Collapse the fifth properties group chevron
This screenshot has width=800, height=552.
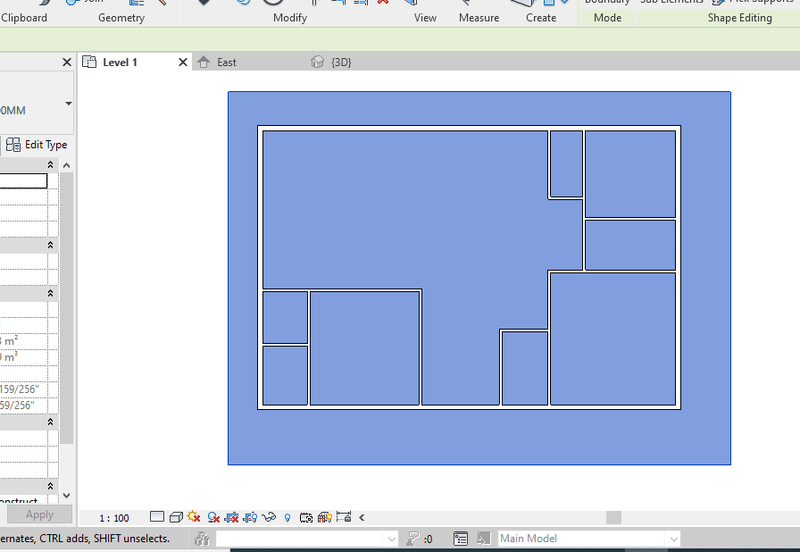pos(51,487)
